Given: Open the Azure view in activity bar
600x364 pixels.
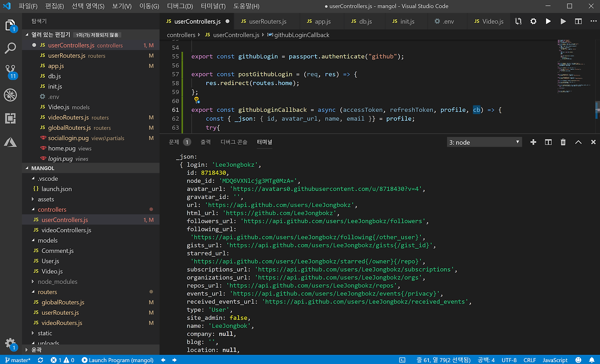Looking at the screenshot, I should click(10, 142).
